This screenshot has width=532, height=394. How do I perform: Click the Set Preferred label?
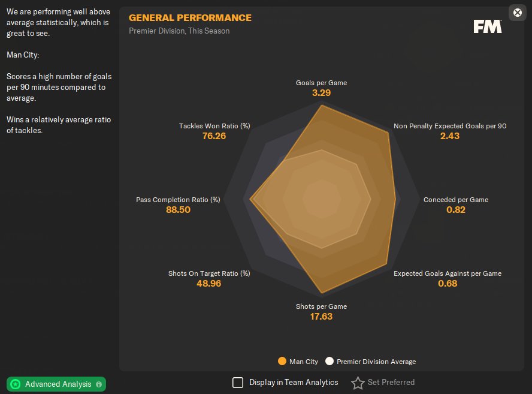pos(391,383)
